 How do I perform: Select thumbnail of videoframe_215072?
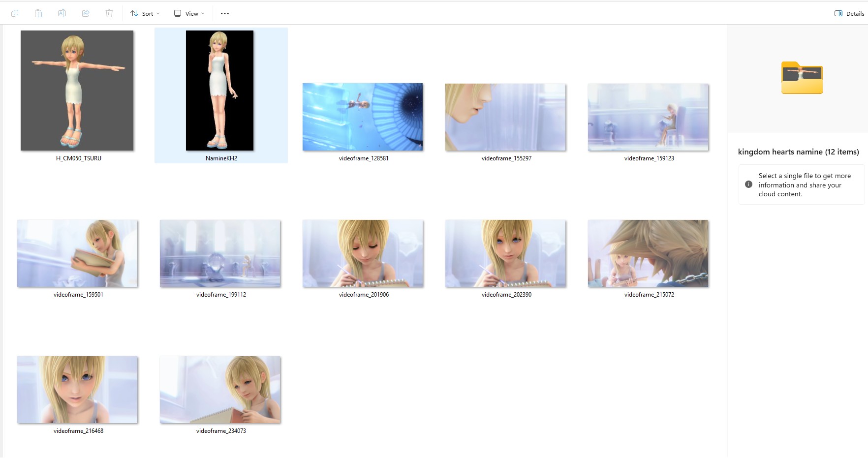pyautogui.click(x=648, y=253)
